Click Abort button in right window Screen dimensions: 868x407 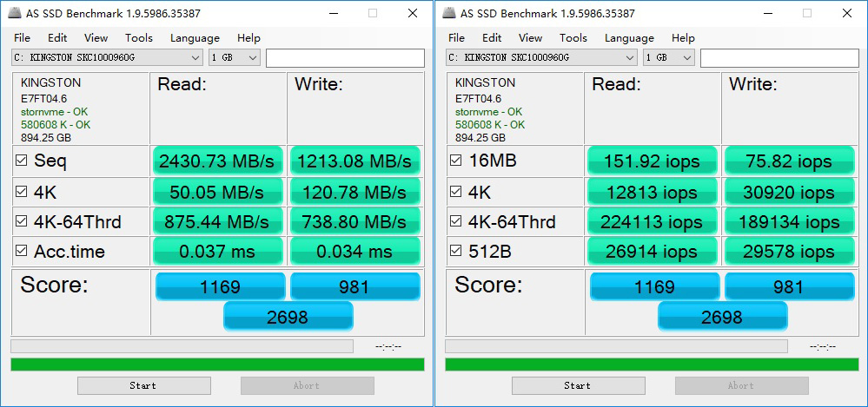(x=742, y=385)
